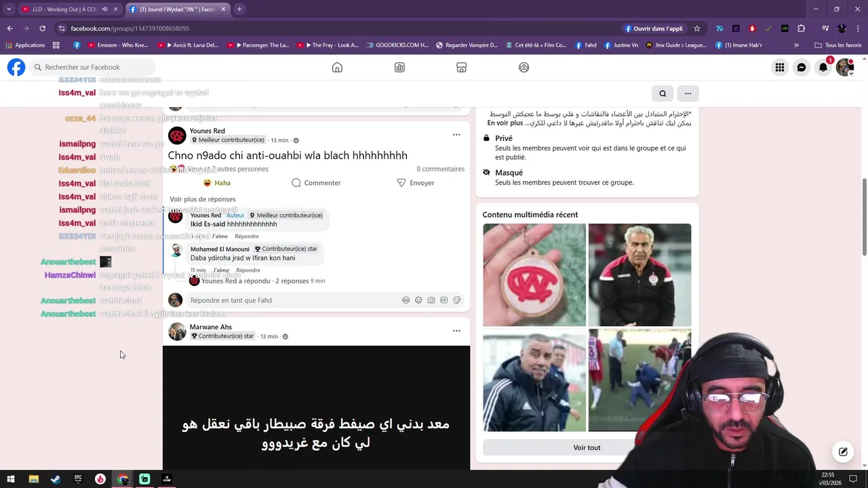Open File Explorer from taskbar
The height and width of the screenshot is (488, 868).
(33, 479)
